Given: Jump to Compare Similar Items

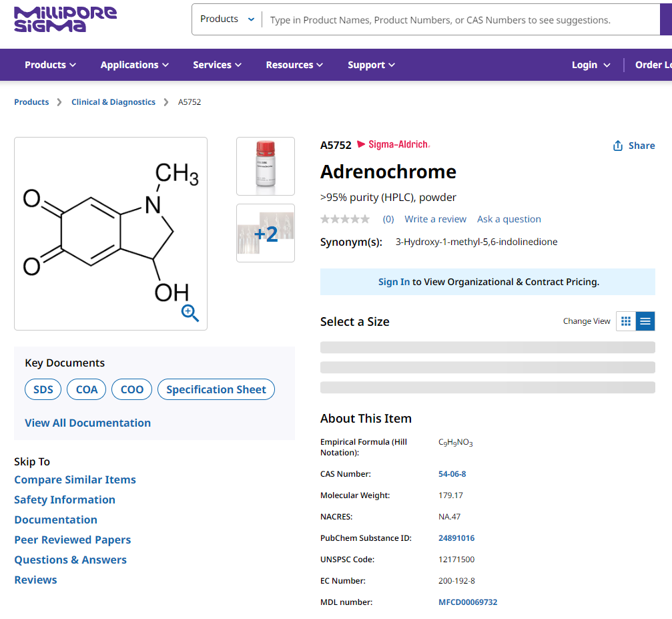Looking at the screenshot, I should (x=75, y=479).
